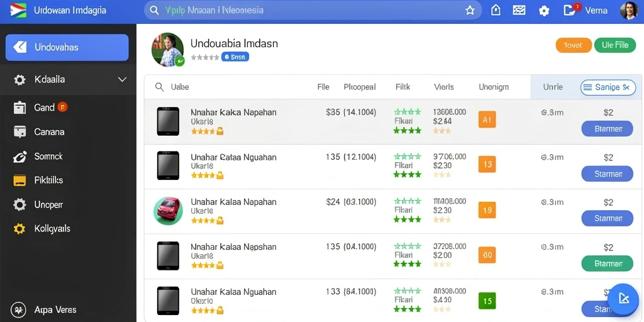
Task: Click the green 15 badge in last row
Action: tap(487, 301)
